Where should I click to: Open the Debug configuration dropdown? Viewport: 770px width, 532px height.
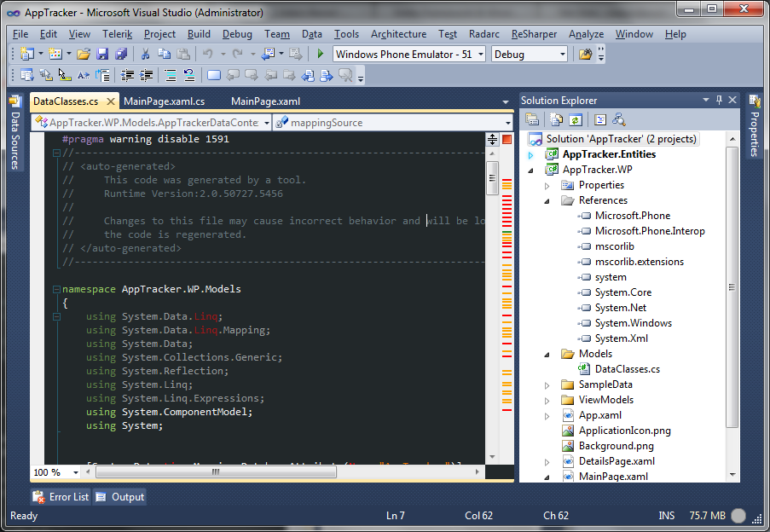[563, 54]
